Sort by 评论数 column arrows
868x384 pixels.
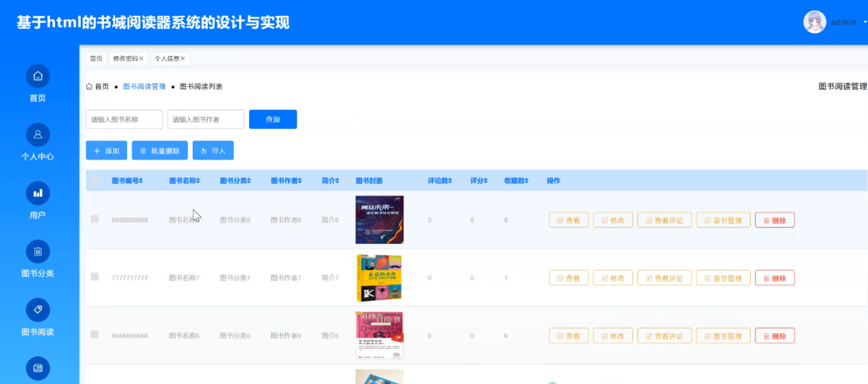pyautogui.click(x=451, y=181)
